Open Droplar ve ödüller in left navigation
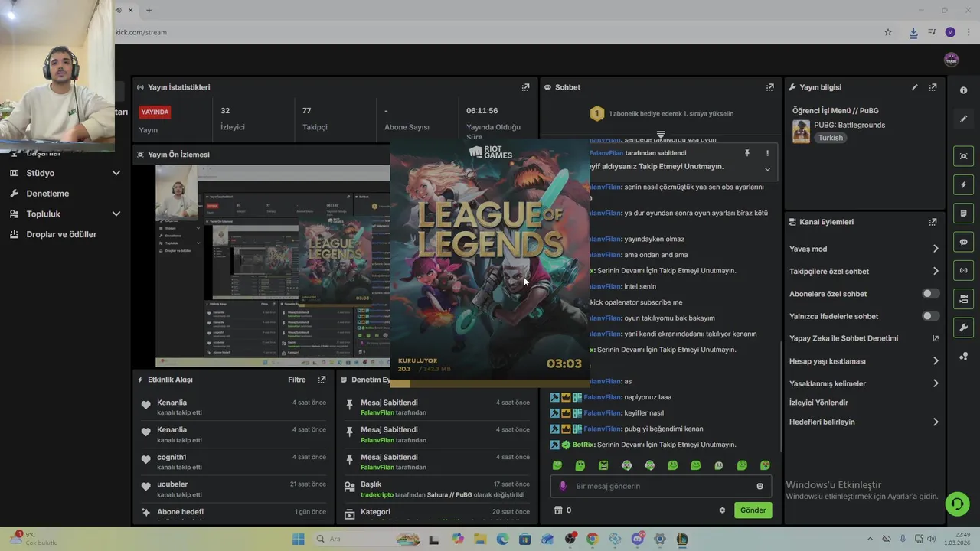The image size is (980, 551). (x=61, y=234)
